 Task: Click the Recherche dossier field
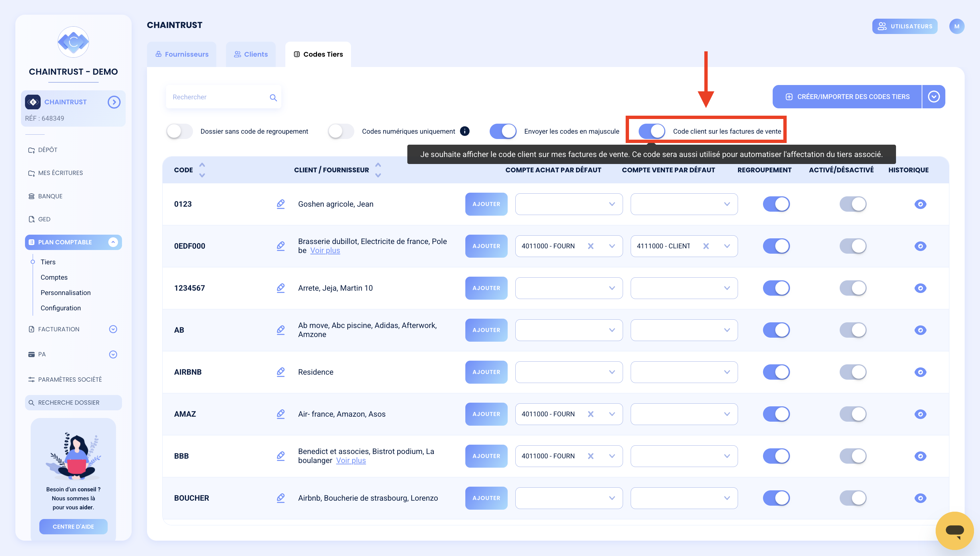[x=73, y=402]
